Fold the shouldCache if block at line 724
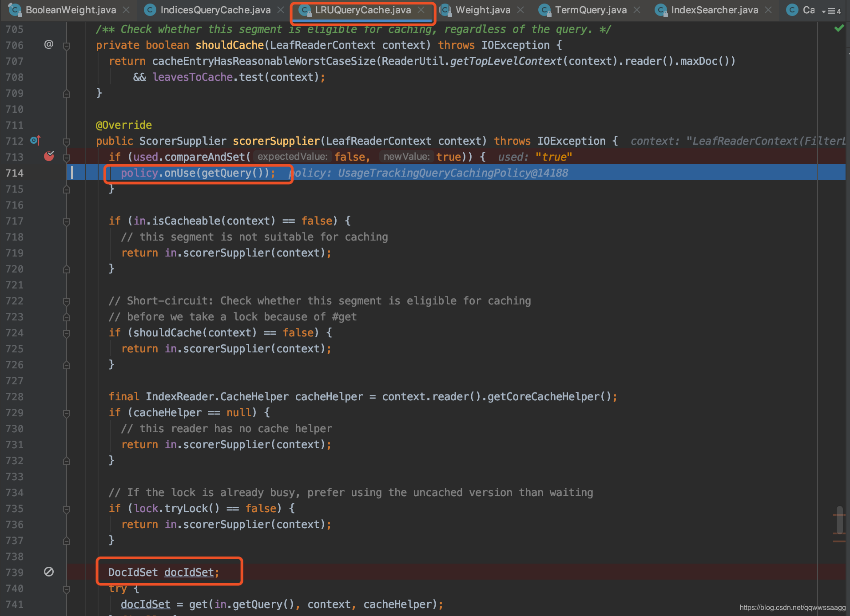 point(67,333)
